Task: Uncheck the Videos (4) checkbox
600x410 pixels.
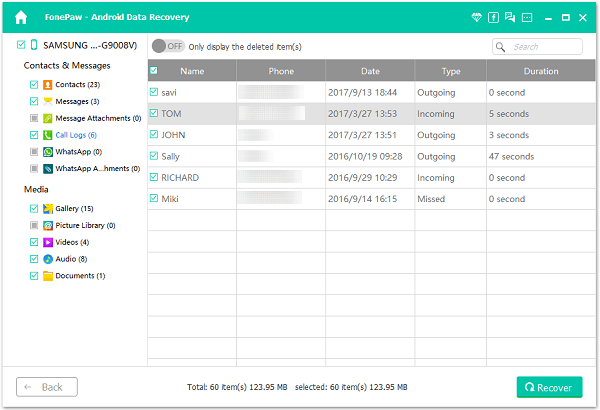Action: [34, 242]
